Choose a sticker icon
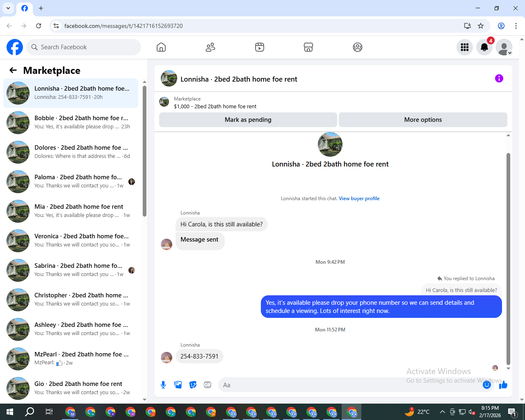 193,385
